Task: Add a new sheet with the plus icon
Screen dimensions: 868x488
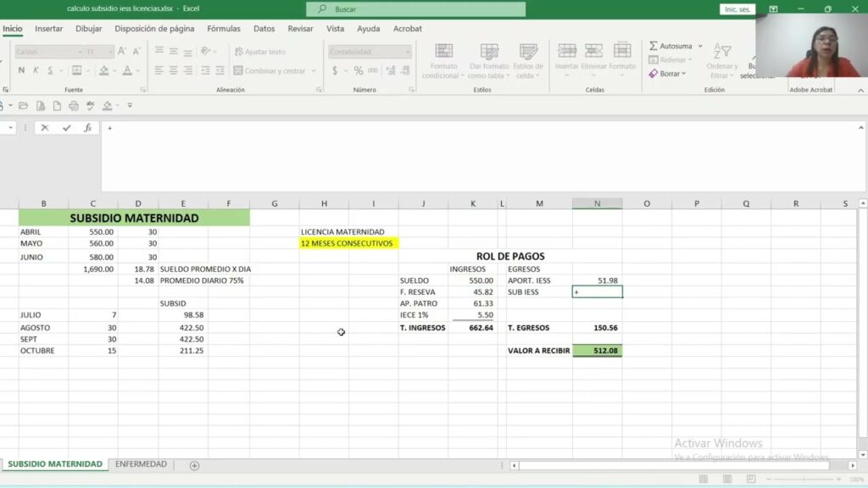Action: point(194,465)
